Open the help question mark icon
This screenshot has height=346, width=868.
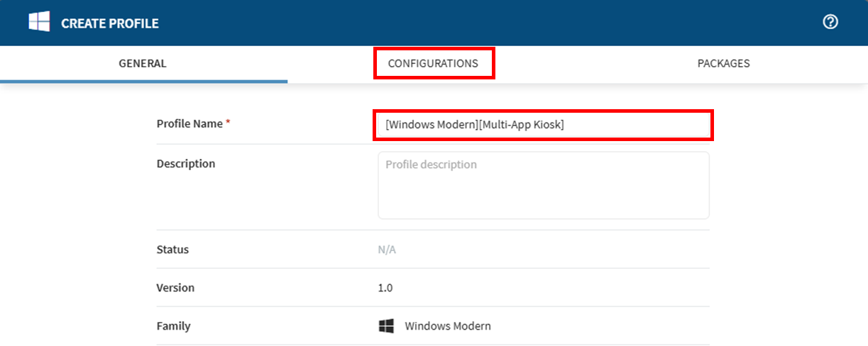coord(830,22)
